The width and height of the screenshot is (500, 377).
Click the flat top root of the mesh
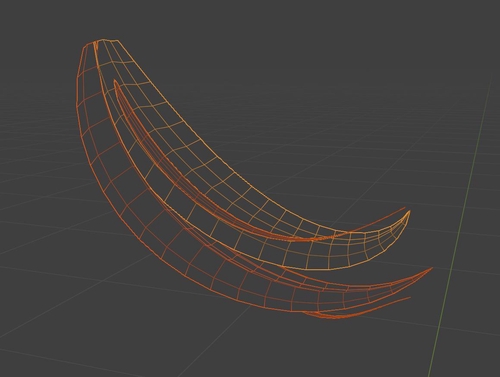[x=103, y=41]
